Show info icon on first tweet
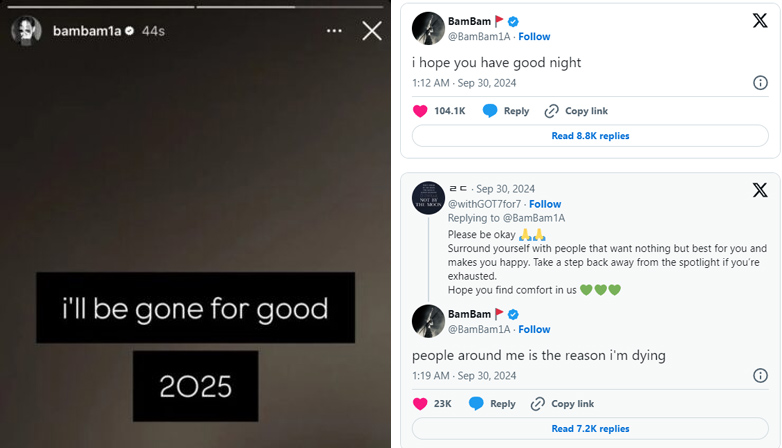Screen dimensions: 782x448 (760, 83)
